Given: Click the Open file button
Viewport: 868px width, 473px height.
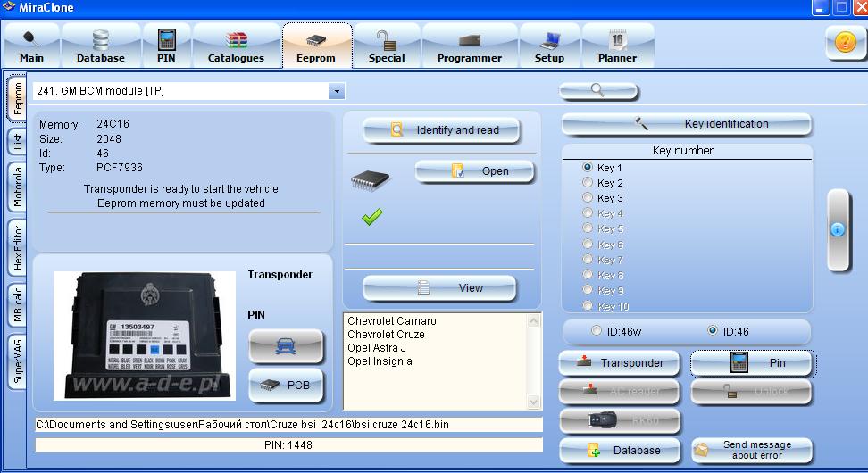Looking at the screenshot, I should click(474, 171).
